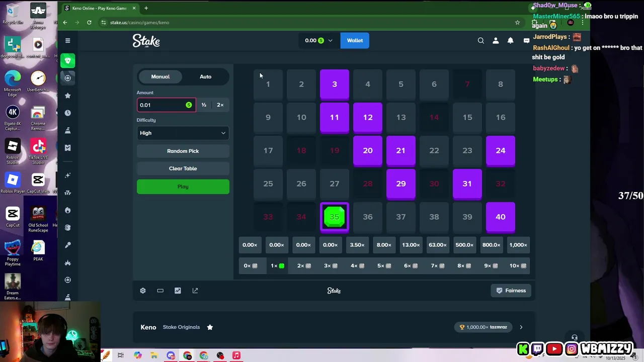Viewport: 644px width, 362px height.
Task: Open the clock recent icon in sidebar
Action: 68,113
